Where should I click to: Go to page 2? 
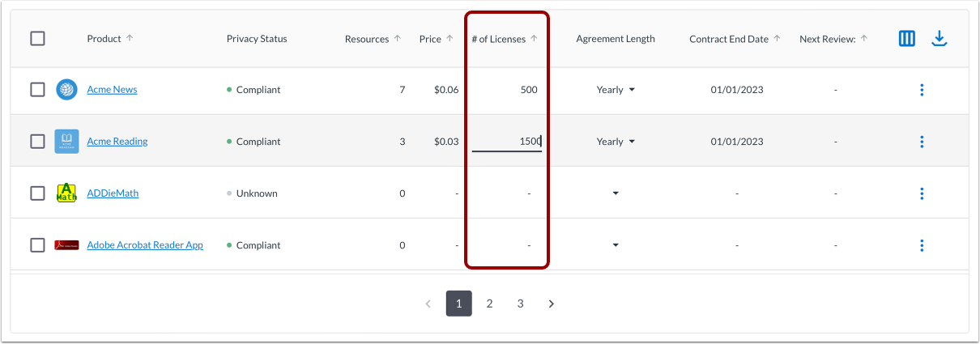pyautogui.click(x=489, y=304)
